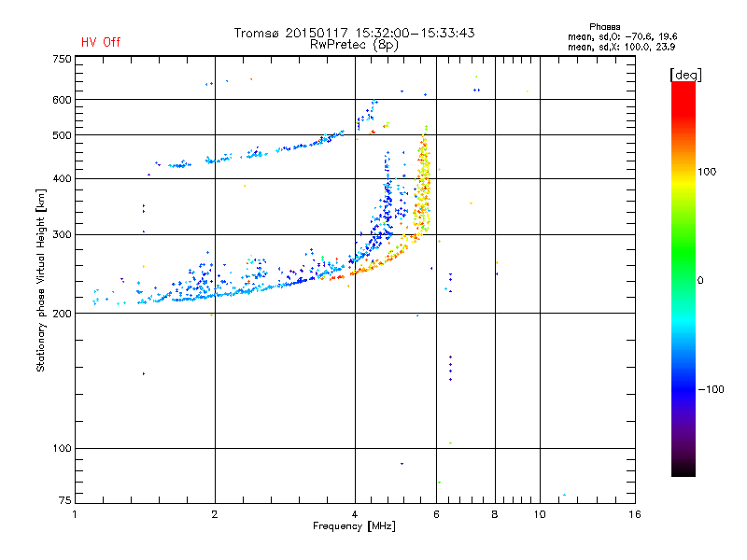Image resolution: width=747 pixels, height=560 pixels.
Task: Click the y-axis label '400'
Action: click(x=62, y=178)
